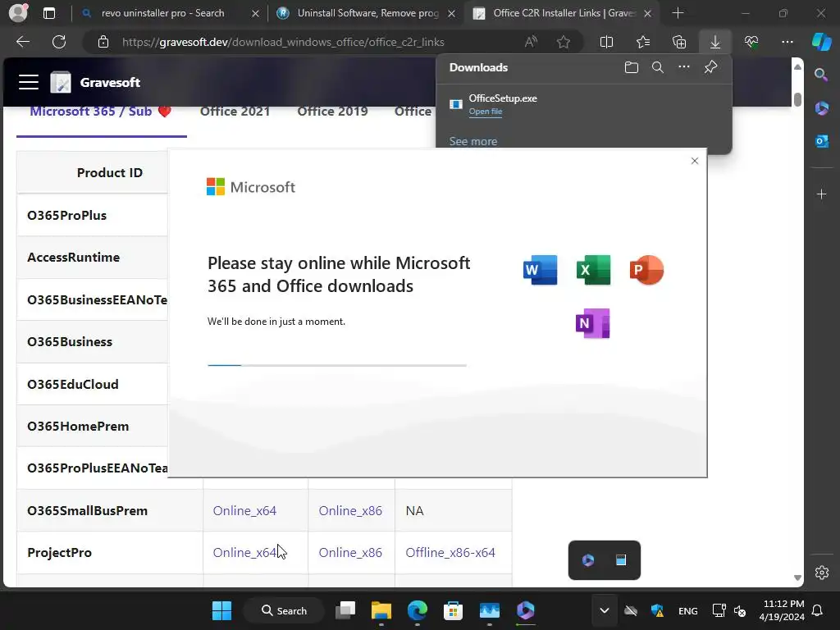
Task: Open Collections in the toolbar
Action: (679, 42)
